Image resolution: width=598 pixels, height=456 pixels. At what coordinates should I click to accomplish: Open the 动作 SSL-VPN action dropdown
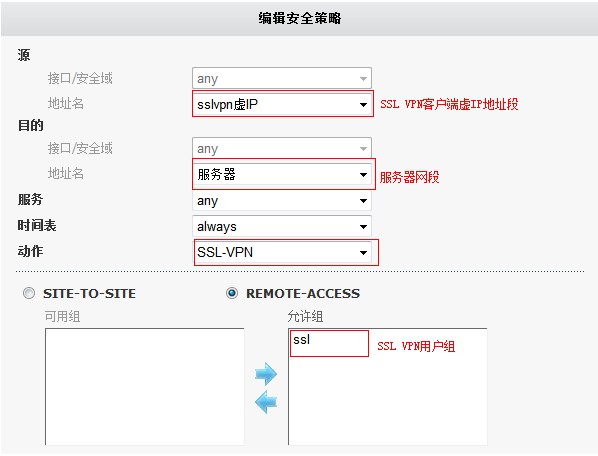click(282, 252)
